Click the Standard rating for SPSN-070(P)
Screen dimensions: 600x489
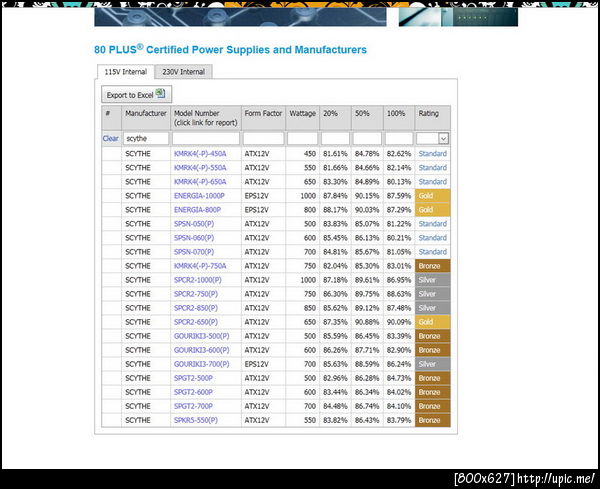[433, 252]
